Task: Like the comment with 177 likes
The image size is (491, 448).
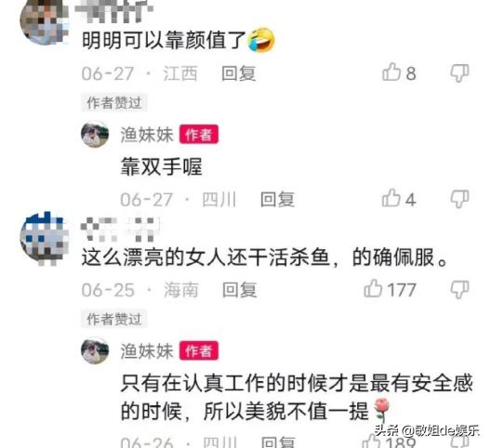Action: tap(373, 288)
